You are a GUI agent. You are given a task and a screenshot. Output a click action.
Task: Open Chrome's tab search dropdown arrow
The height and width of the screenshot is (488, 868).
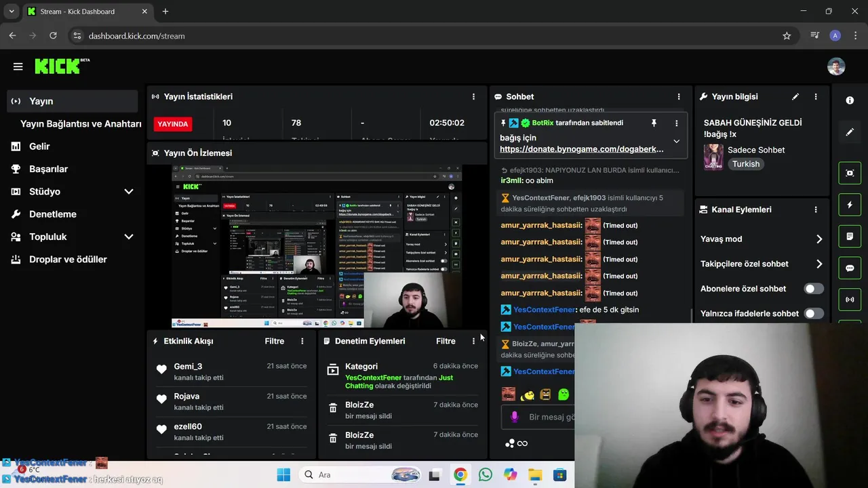[12, 12]
